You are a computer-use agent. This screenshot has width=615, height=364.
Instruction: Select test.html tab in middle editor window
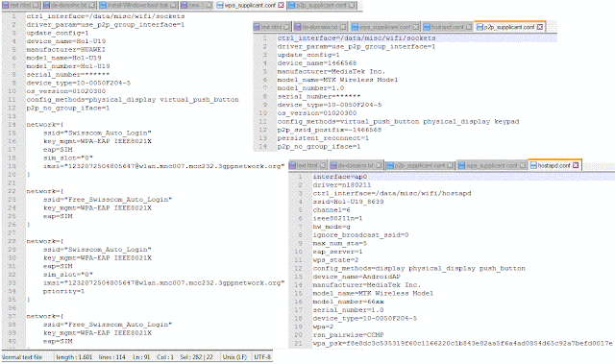pyautogui.click(x=271, y=27)
